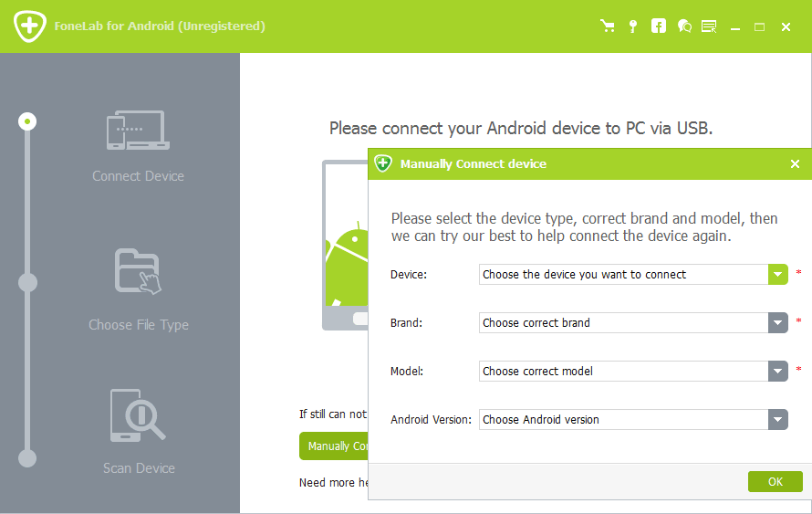Click the last progress step marker
812x514 pixels.
[27, 458]
